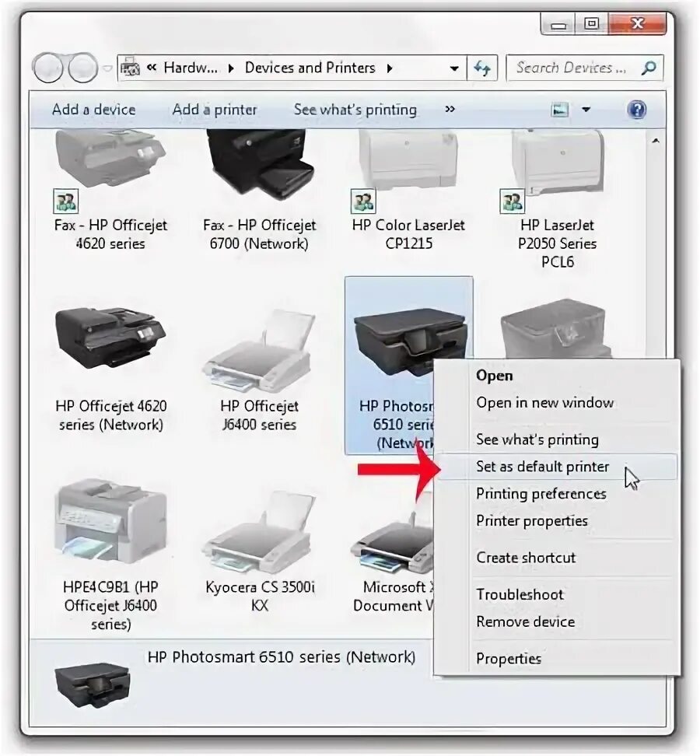This screenshot has height=756, width=700.
Task: Click the refresh arrows button beside address bar
Action: [481, 68]
